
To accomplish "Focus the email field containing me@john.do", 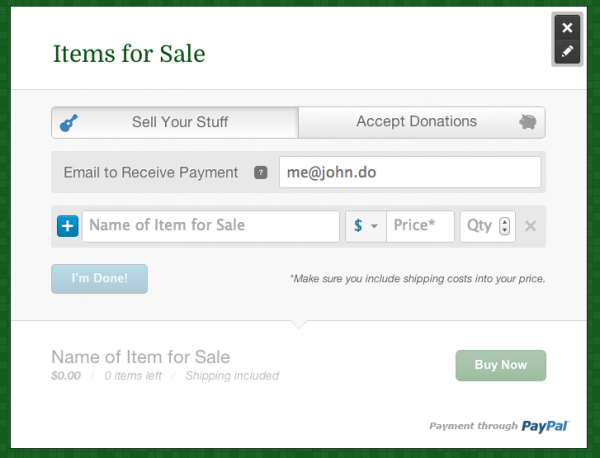I will (409, 172).
